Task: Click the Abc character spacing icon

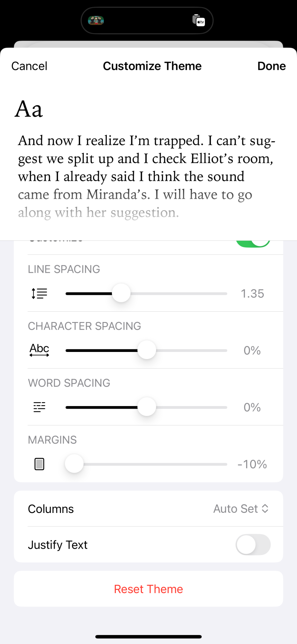Action: (39, 350)
